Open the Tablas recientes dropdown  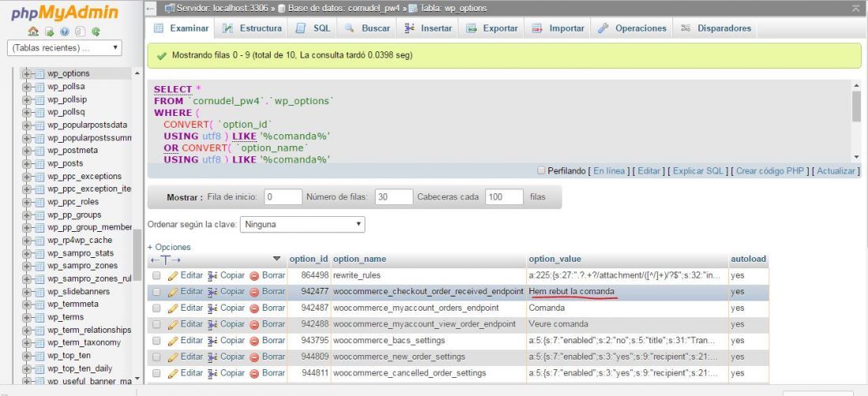coord(64,48)
